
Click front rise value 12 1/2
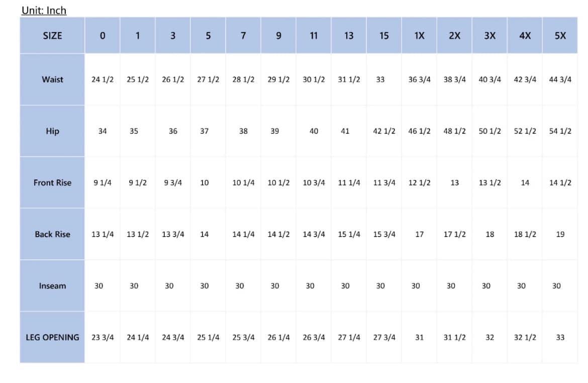(x=419, y=182)
